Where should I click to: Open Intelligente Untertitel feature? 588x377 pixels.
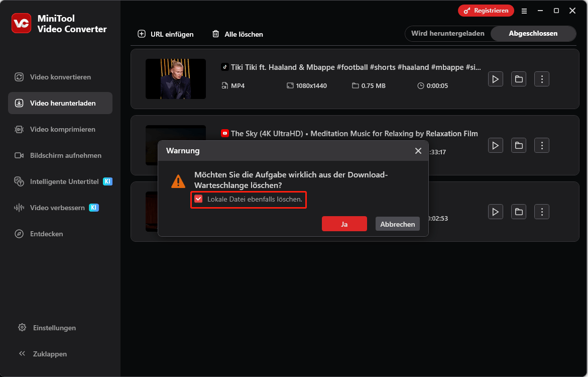(x=60, y=181)
